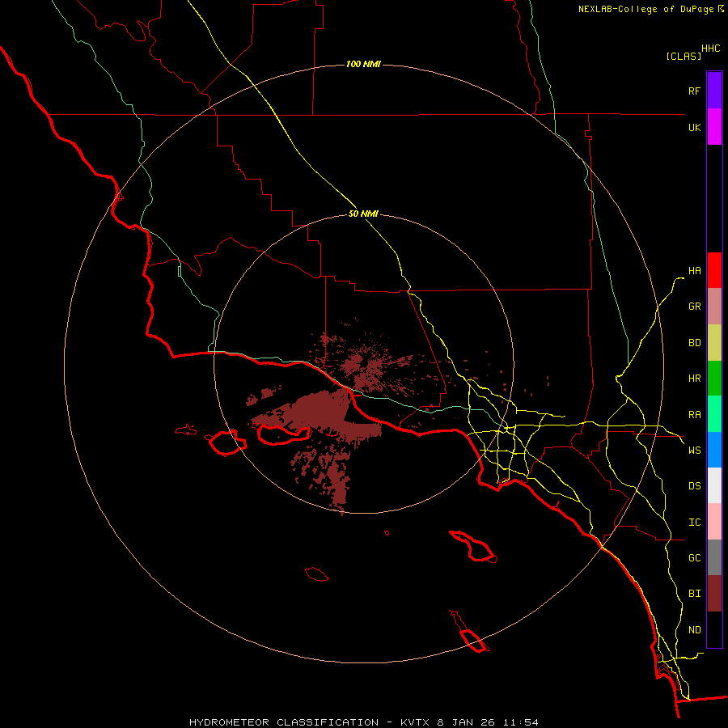Click the RF legend label

coord(694,91)
